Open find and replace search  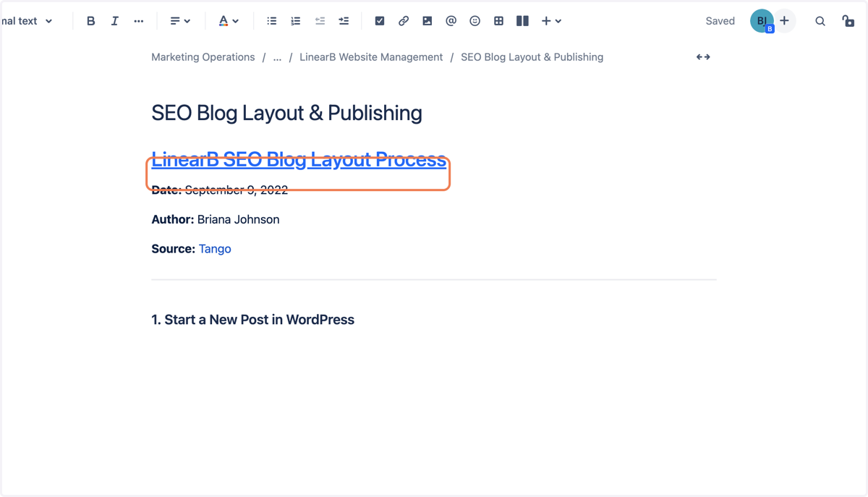coord(820,21)
